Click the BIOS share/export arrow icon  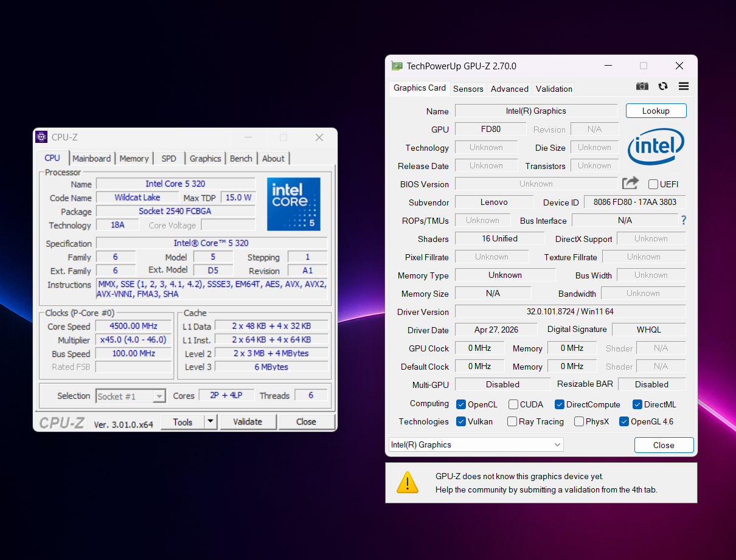630,183
